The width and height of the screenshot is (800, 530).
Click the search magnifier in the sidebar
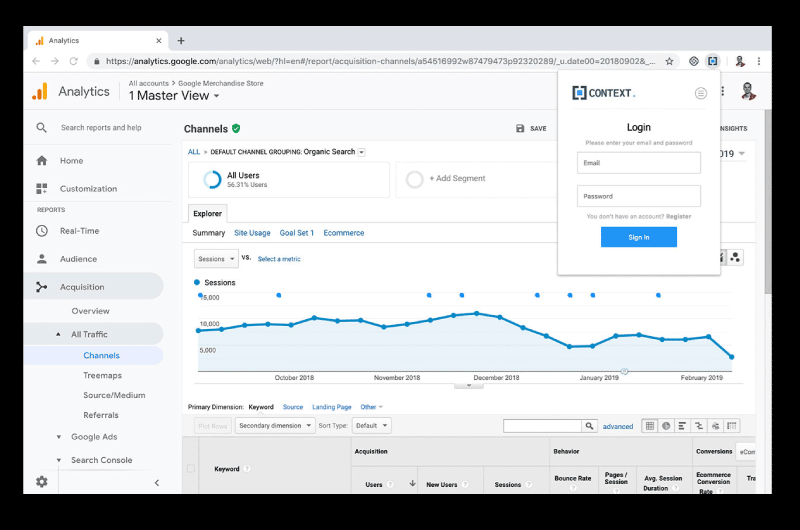(41, 128)
